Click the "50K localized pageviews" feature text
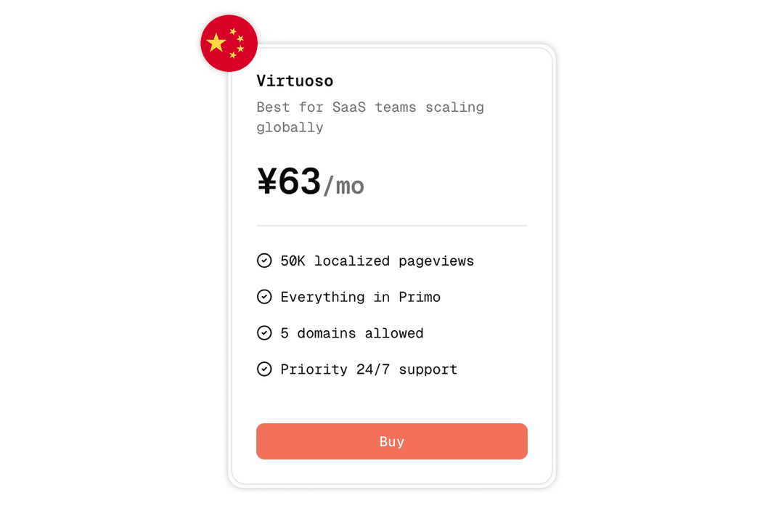Viewport: 784px width, 532px height. click(x=377, y=261)
